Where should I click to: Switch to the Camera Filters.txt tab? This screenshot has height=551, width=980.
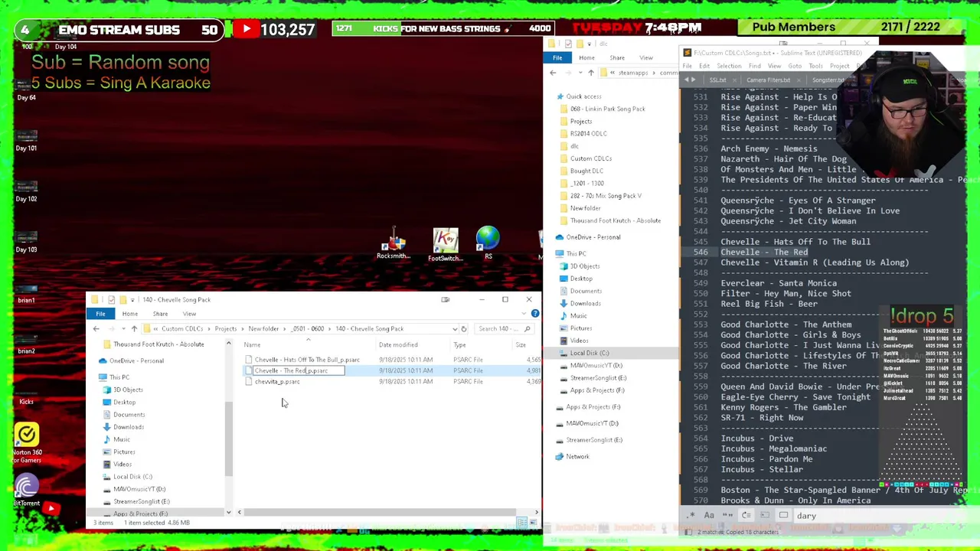tap(768, 80)
